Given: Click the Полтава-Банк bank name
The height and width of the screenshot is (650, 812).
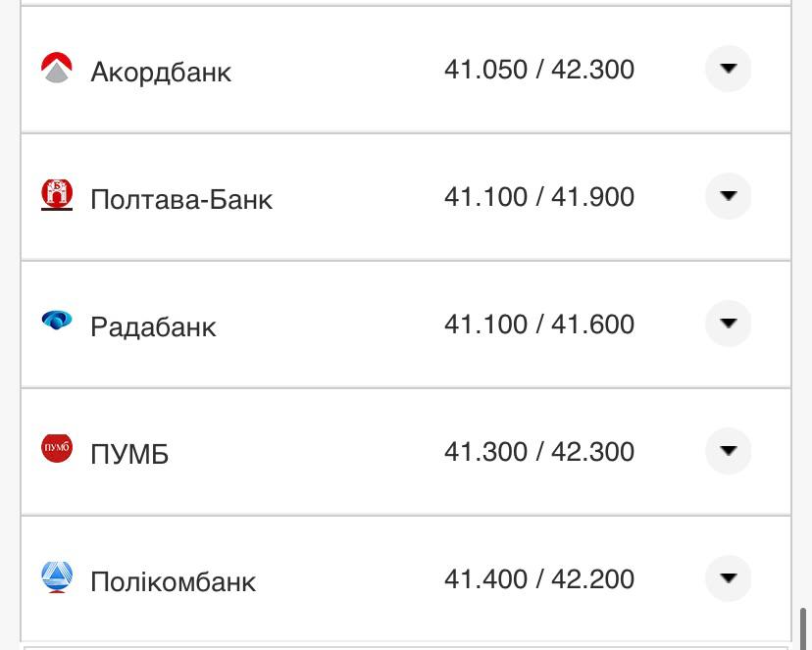Looking at the screenshot, I should coord(182,198).
